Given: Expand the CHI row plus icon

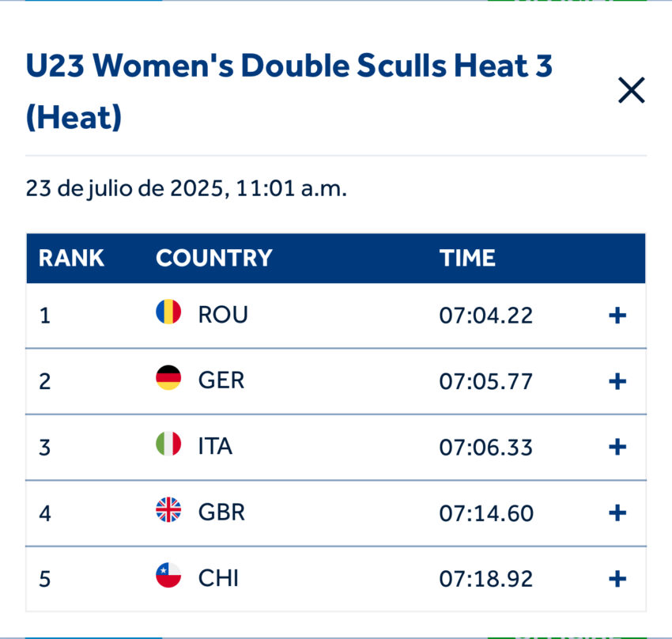Looking at the screenshot, I should pyautogui.click(x=617, y=579).
